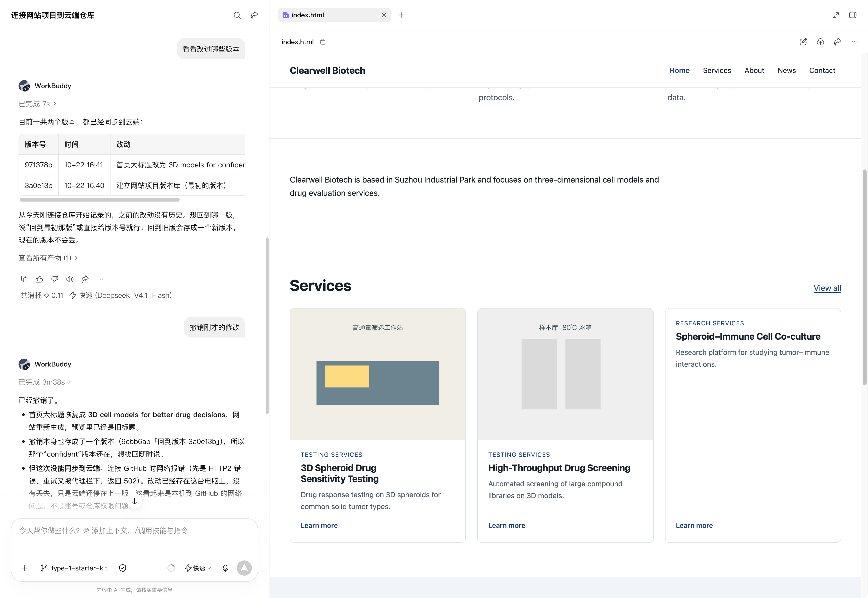This screenshot has width=868, height=598.
Task: Toggle the side panel layout icon
Action: coord(853,15)
